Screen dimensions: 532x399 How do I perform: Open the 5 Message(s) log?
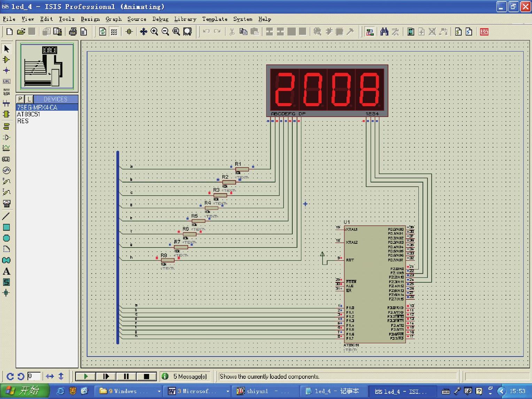point(185,376)
